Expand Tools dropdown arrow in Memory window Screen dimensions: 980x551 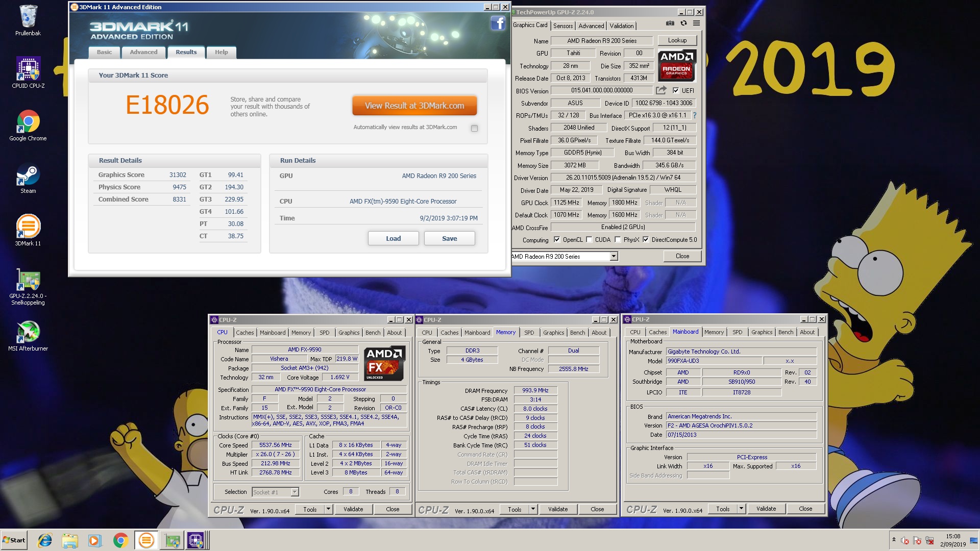(x=533, y=509)
